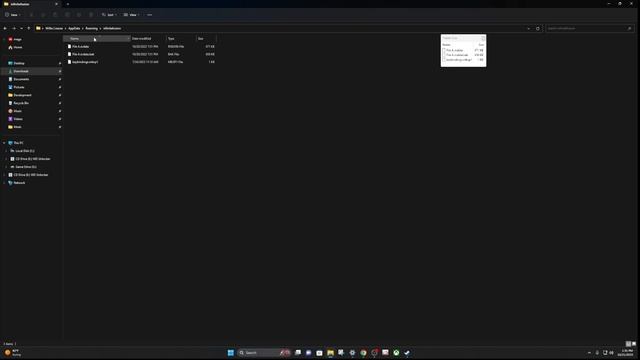This screenshot has width=640, height=360.
Task: Open the Windows Start menu
Action: (x=231, y=353)
